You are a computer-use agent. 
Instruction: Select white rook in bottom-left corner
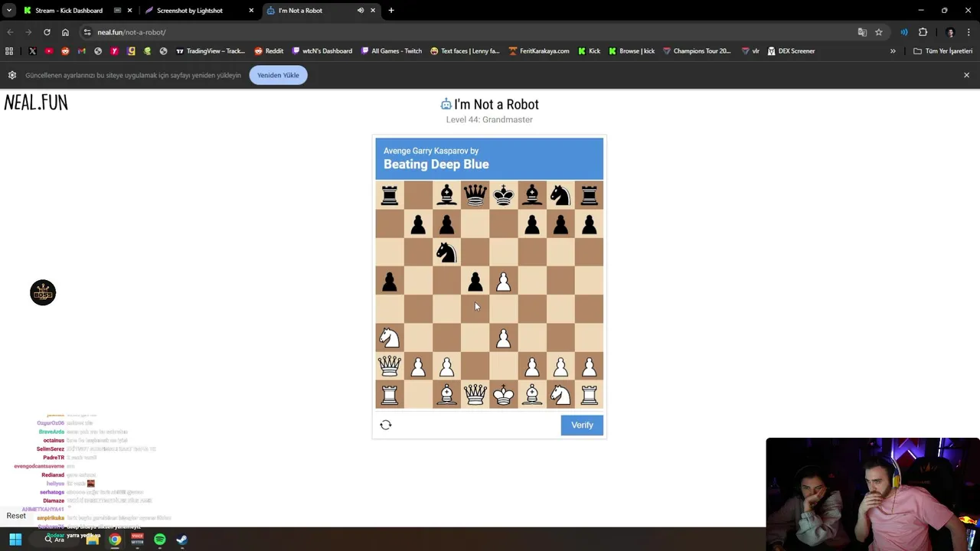point(390,395)
